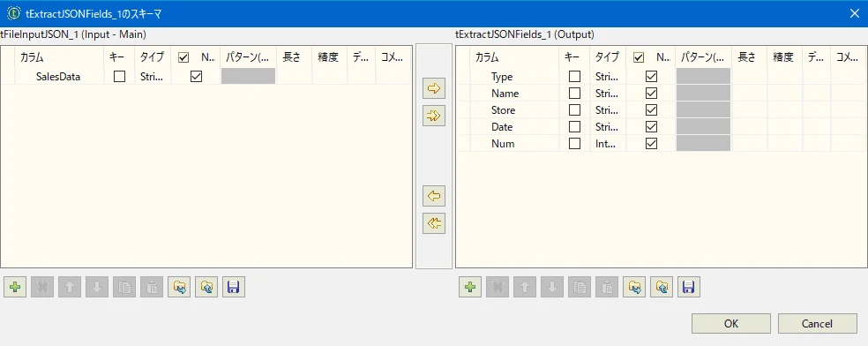This screenshot has height=346, width=868.
Task: Click the output schema move down arrow
Action: (552, 288)
